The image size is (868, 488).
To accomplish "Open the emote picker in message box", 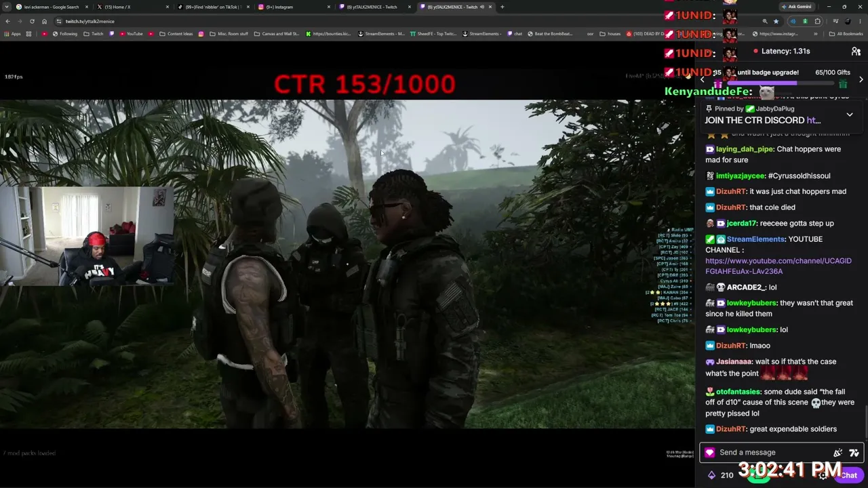I will (854, 453).
